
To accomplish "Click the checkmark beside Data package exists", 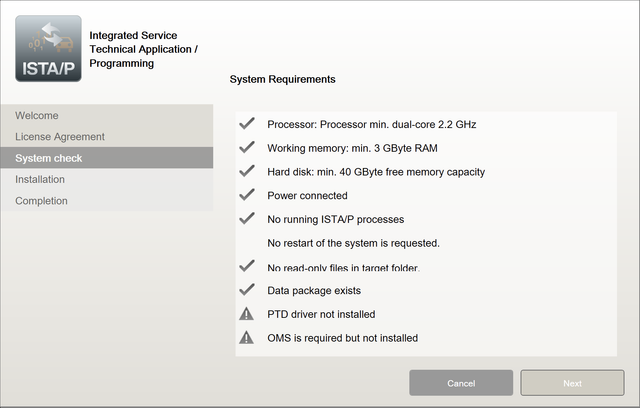I will pos(247,290).
